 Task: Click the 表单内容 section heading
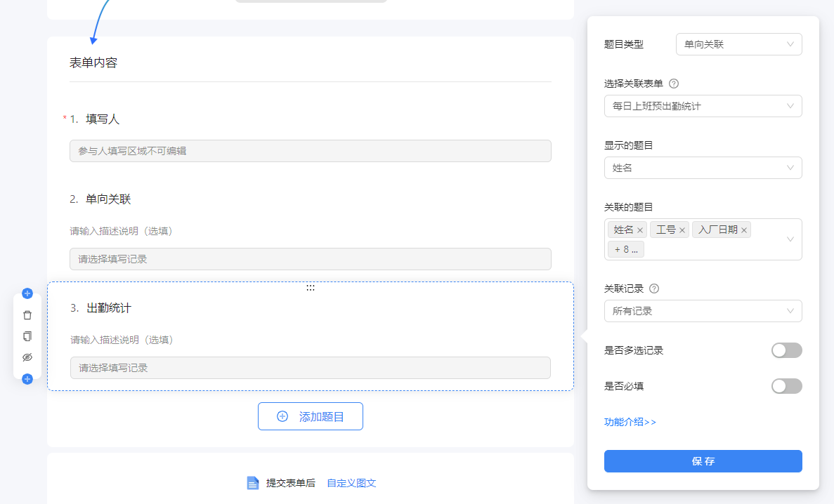(93, 62)
